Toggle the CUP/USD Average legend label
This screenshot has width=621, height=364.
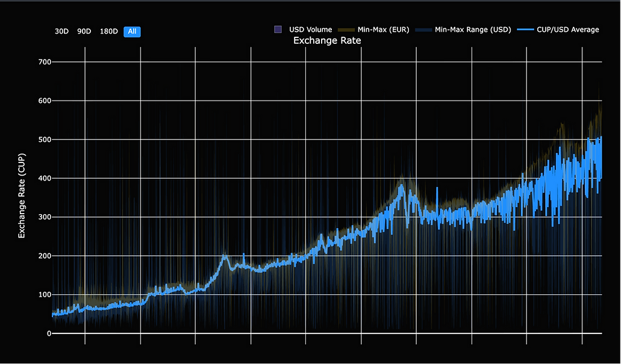click(x=568, y=29)
